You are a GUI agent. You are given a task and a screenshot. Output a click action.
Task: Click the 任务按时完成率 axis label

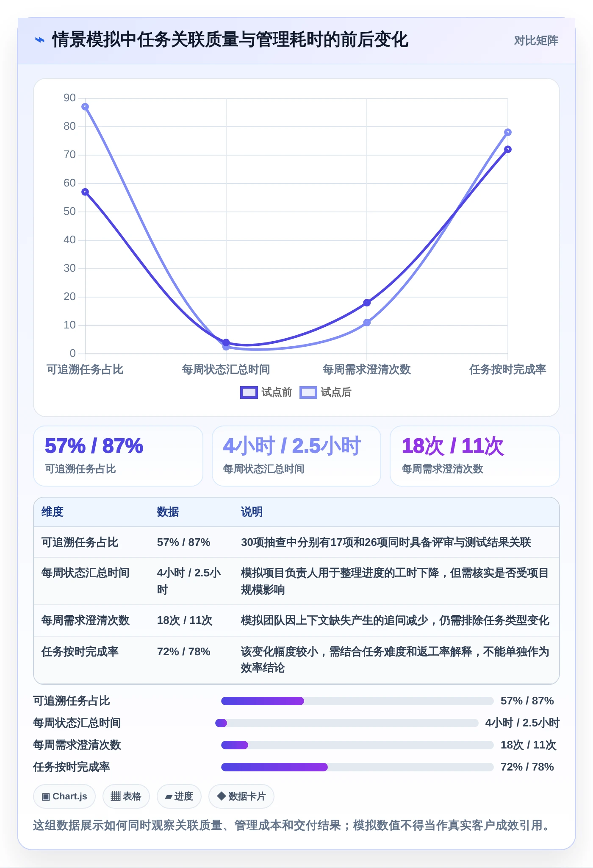click(x=507, y=370)
